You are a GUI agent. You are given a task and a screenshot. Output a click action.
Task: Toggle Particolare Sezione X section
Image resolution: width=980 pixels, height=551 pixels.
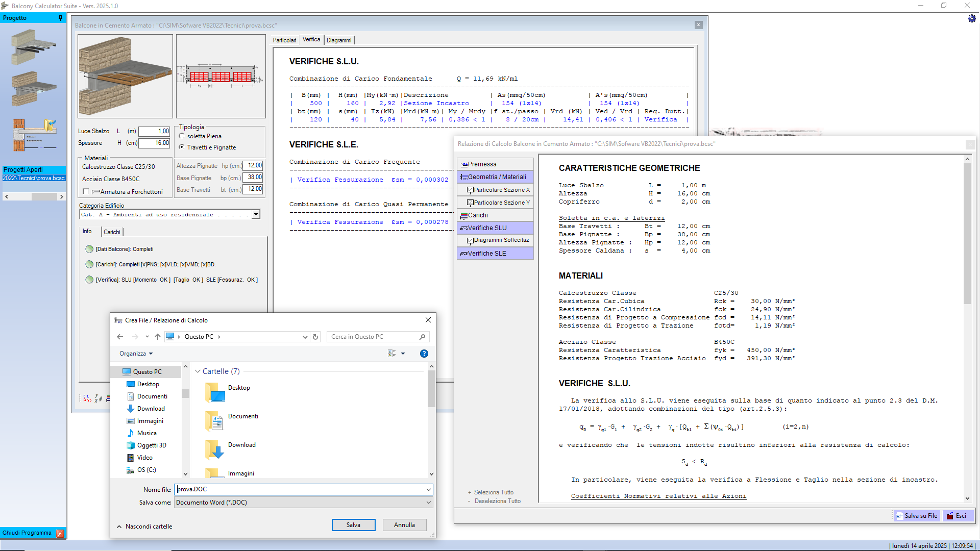pos(495,190)
